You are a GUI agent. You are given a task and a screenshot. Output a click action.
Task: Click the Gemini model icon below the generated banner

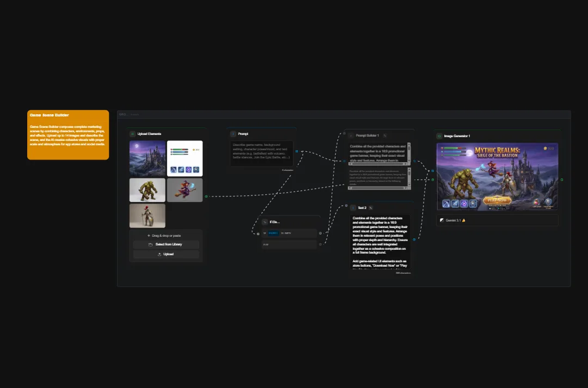tap(442, 220)
